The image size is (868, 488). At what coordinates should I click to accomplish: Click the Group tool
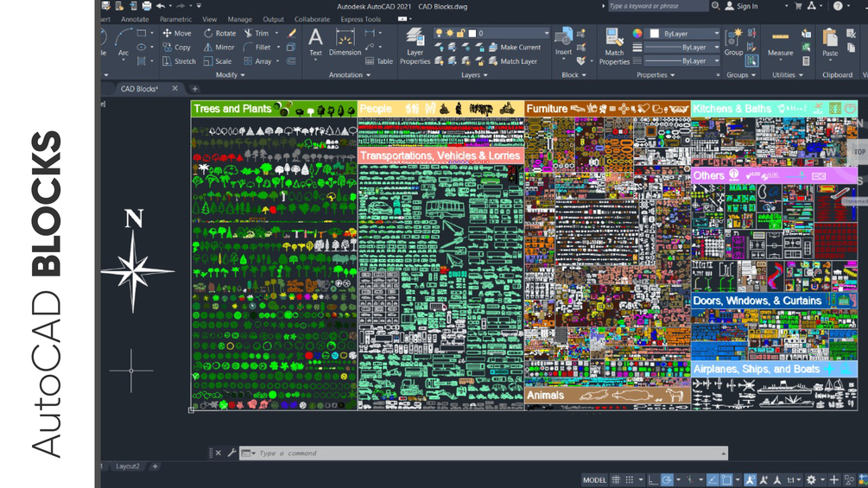pos(733,42)
